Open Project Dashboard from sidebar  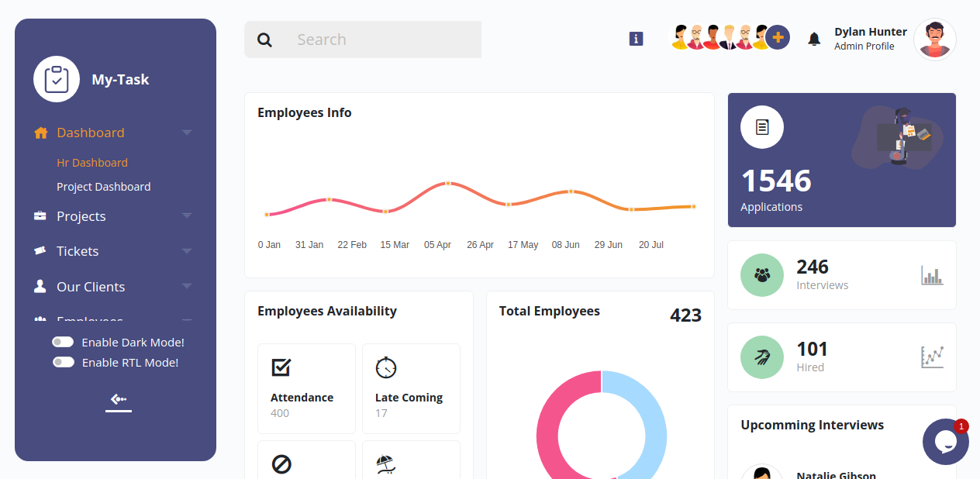click(x=103, y=187)
